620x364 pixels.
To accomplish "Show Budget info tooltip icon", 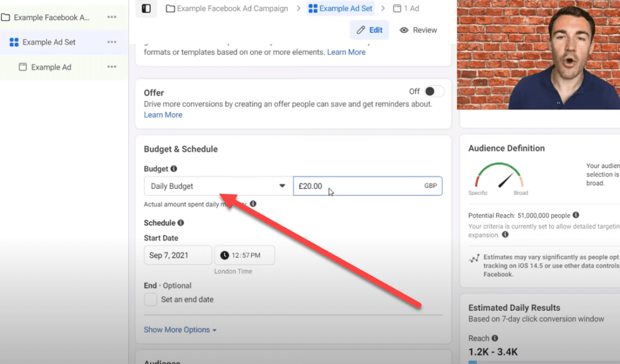I will [174, 169].
